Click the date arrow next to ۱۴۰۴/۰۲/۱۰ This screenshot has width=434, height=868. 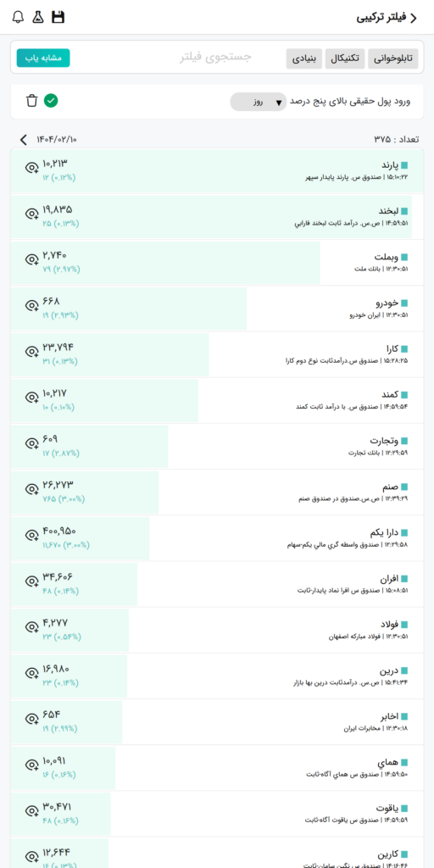[23, 140]
